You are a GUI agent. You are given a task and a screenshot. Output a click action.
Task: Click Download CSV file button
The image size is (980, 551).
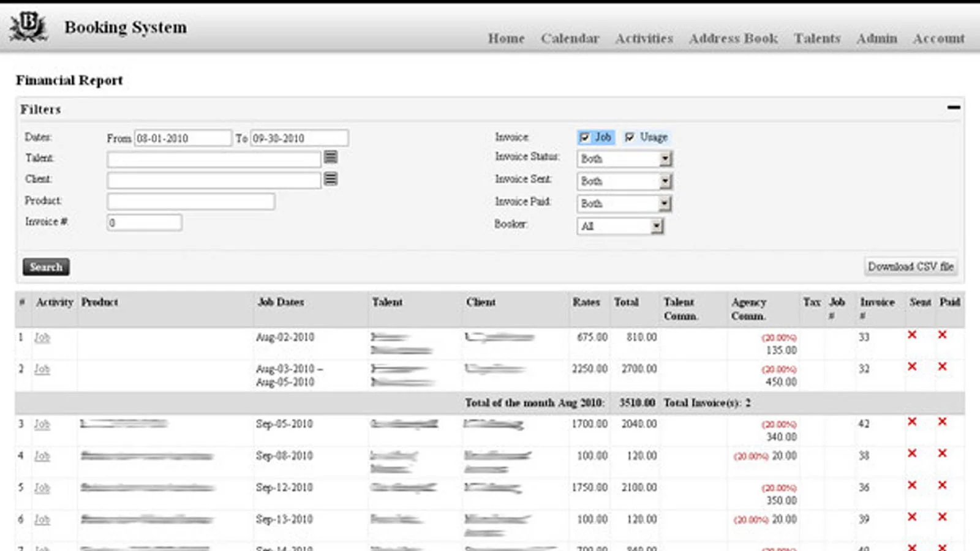coord(911,266)
